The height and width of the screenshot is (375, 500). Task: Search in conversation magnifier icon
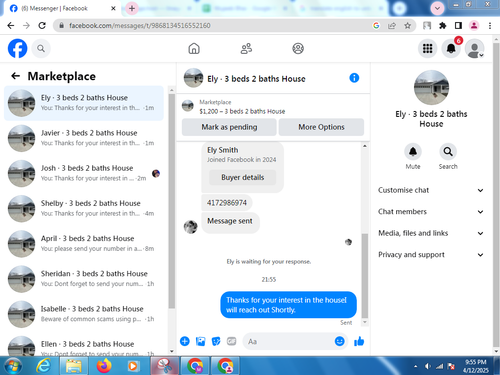(x=448, y=152)
